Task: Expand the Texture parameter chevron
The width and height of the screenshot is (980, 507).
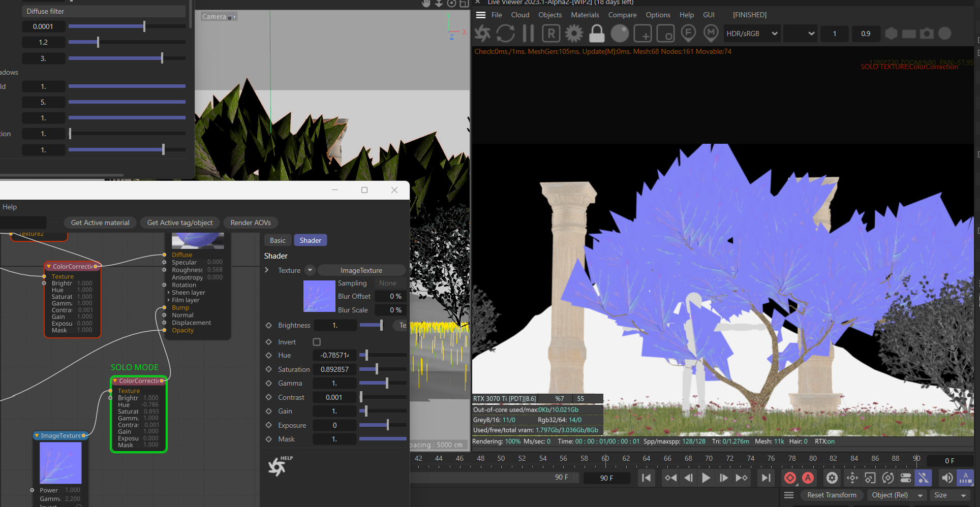Action: pyautogui.click(x=267, y=270)
